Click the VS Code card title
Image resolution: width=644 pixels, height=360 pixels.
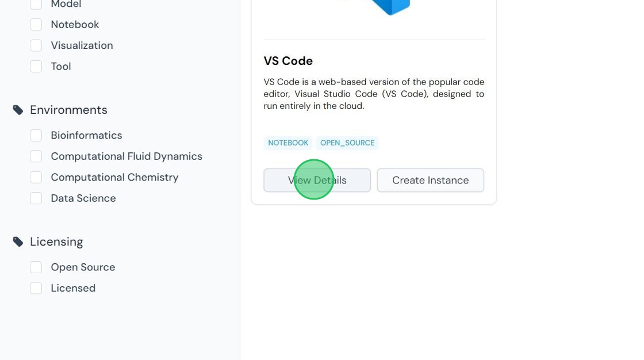tap(288, 61)
